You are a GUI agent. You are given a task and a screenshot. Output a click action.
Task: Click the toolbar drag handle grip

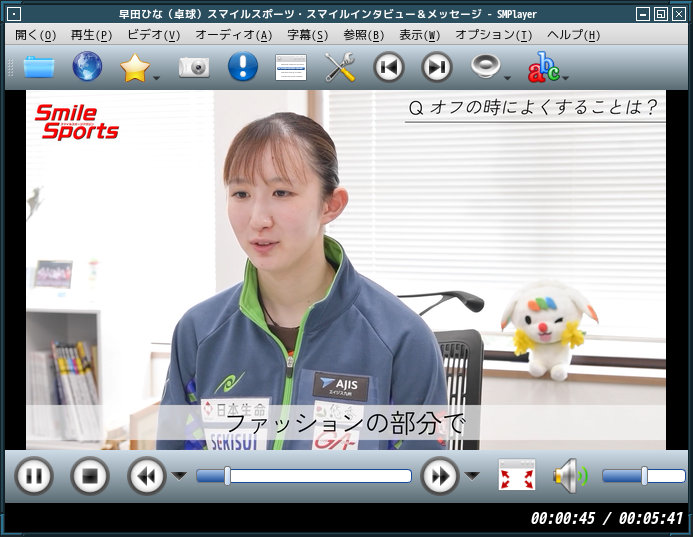[x=11, y=67]
